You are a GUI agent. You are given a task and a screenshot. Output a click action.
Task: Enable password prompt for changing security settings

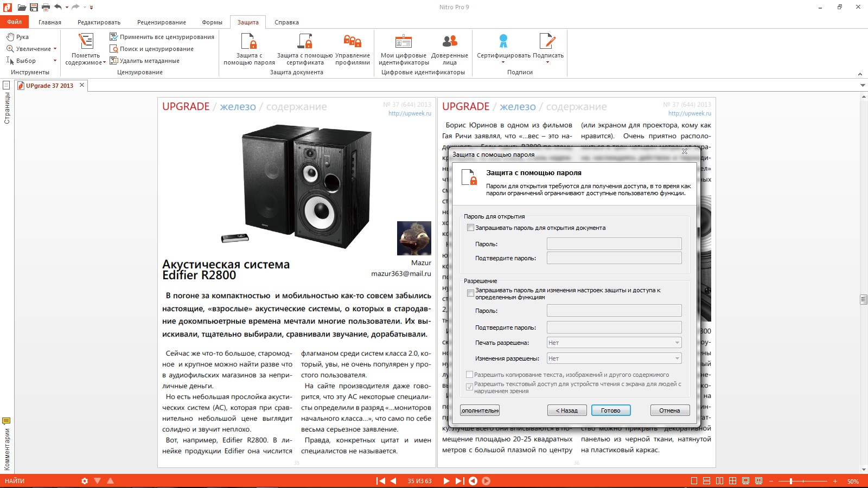pyautogui.click(x=470, y=293)
